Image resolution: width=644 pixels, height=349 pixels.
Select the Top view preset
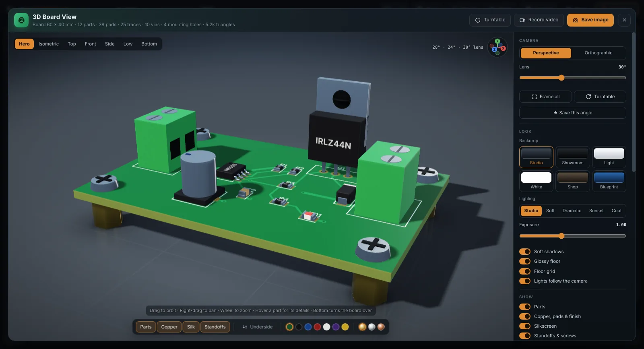[x=72, y=44]
